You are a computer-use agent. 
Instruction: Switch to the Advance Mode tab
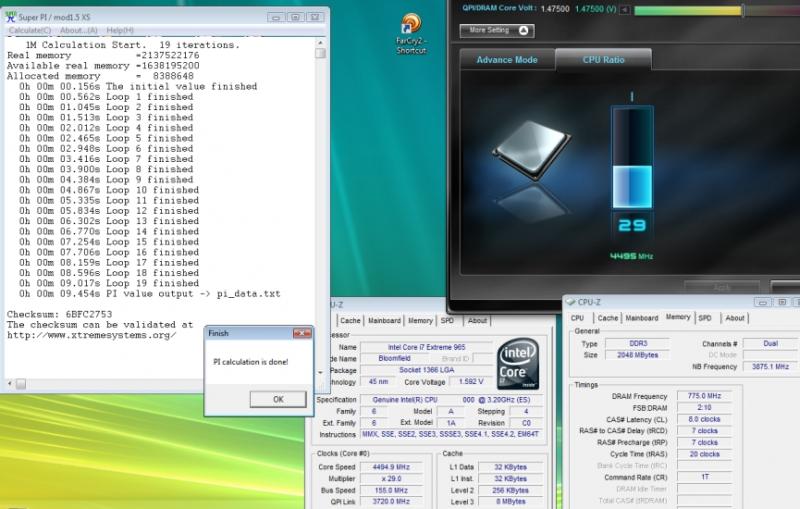[x=507, y=60]
